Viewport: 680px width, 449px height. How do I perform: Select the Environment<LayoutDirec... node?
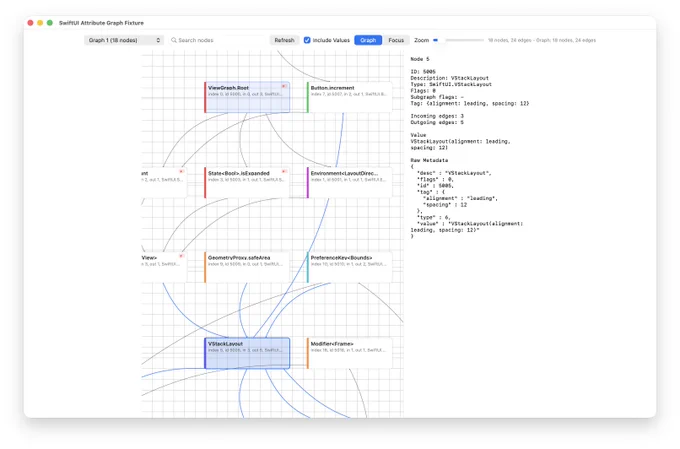(x=350, y=183)
